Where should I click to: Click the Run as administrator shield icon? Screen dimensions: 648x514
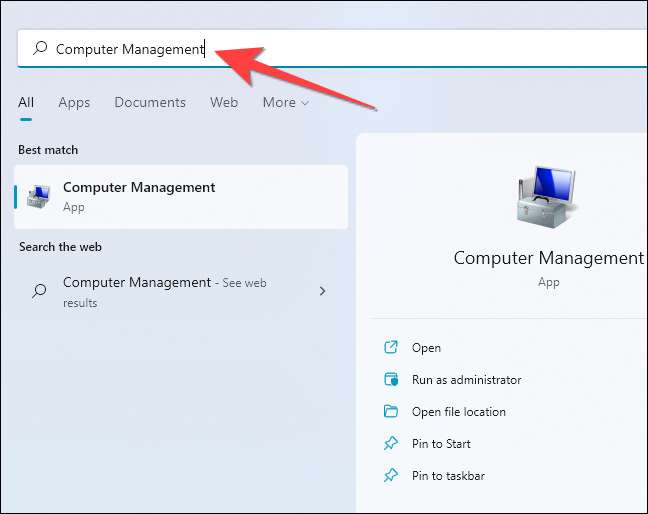391,379
